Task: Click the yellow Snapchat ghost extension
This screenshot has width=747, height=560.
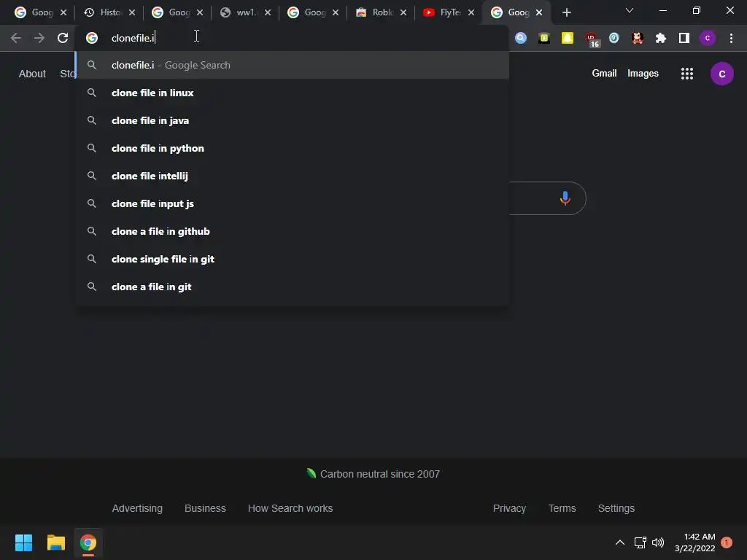Action: pyautogui.click(x=568, y=38)
